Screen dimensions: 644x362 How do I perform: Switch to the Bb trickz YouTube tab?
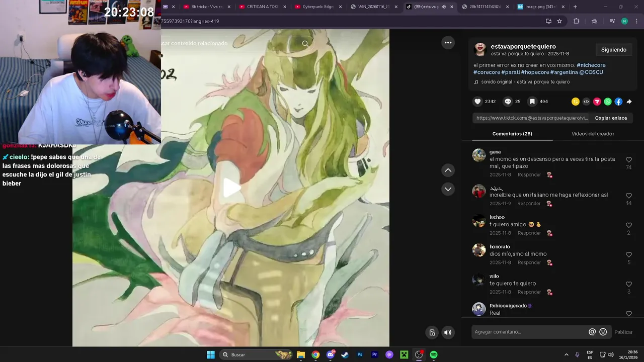(x=206, y=7)
